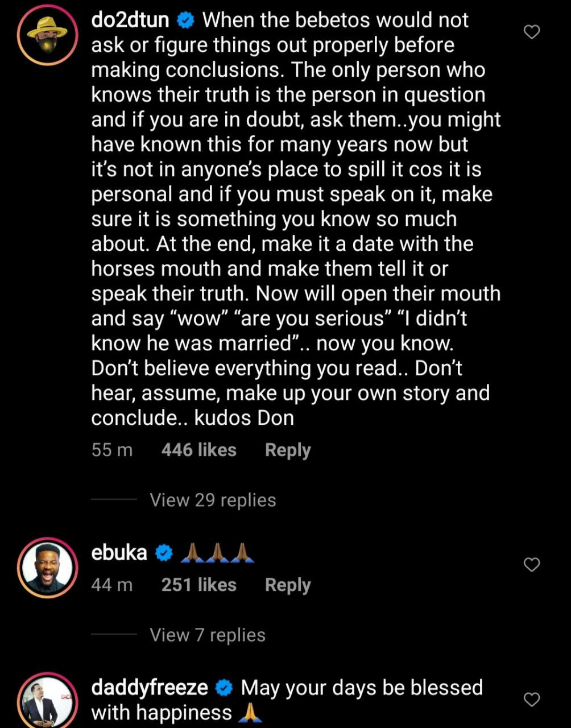Click the praying hands emojis in ebuka's comment
The image size is (571, 728).
(217, 552)
